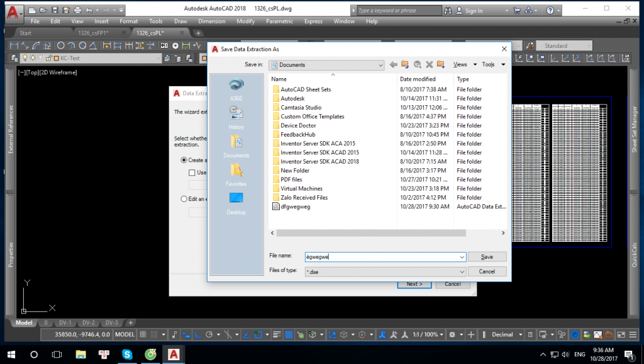Toggle grid display in the status bar
The width and height of the screenshot is (644, 364).
coord(143,334)
